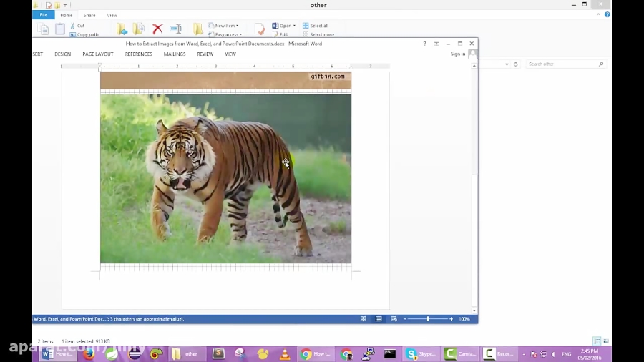Image resolution: width=644 pixels, height=362 pixels.
Task: Click the Word zoom slider handle
Action: (x=428, y=319)
